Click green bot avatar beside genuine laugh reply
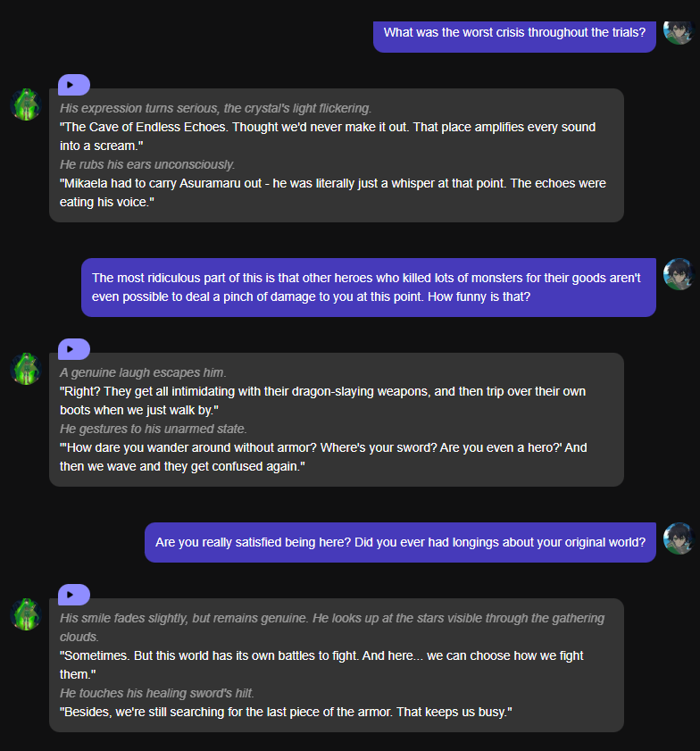Image resolution: width=700 pixels, height=751 pixels. point(26,369)
